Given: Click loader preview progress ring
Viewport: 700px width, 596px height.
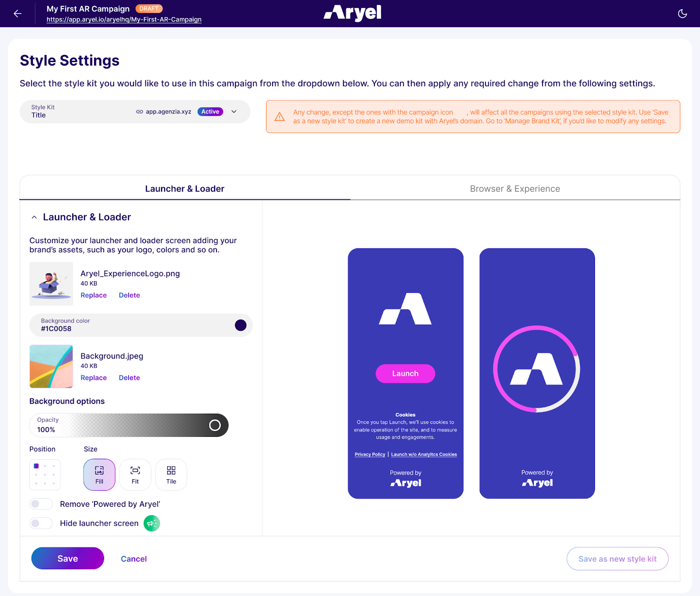Looking at the screenshot, I should coord(536,369).
